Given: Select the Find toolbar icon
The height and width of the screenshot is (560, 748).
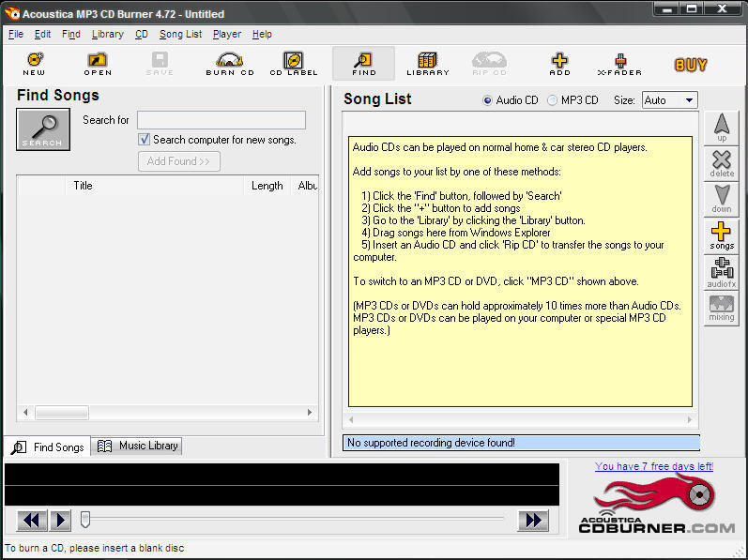Looking at the screenshot, I should [x=363, y=64].
